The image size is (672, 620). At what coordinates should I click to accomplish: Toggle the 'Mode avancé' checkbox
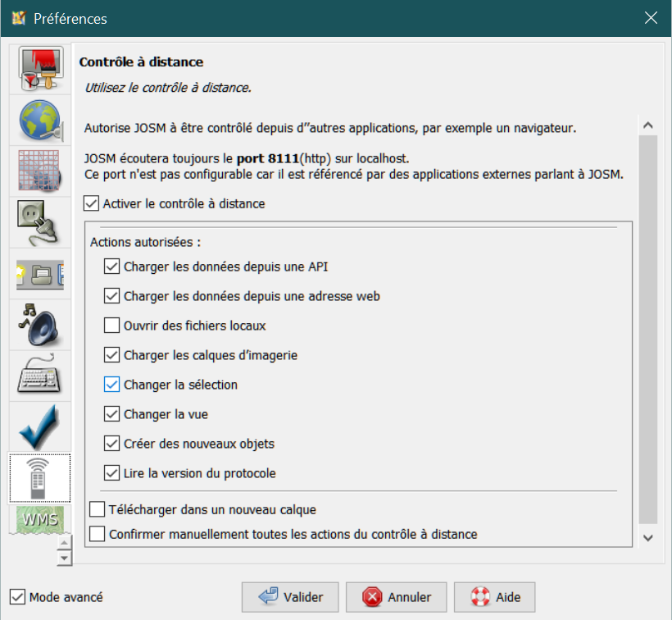18,597
